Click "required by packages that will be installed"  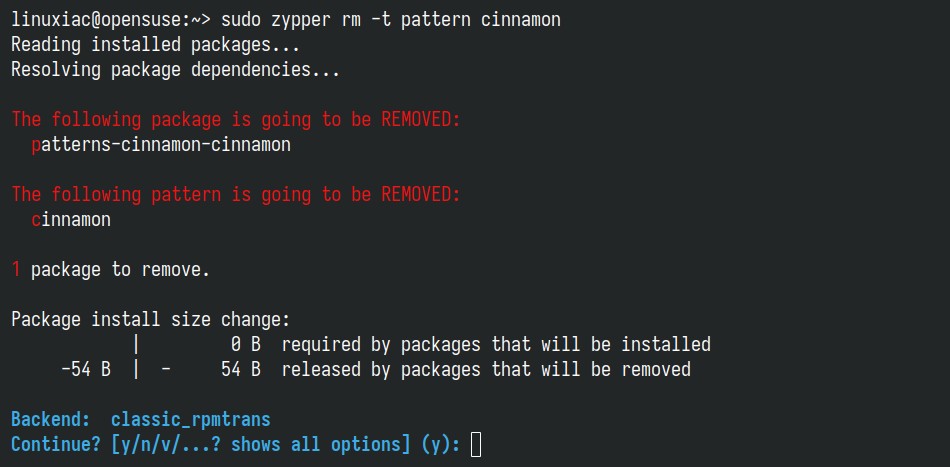496,344
